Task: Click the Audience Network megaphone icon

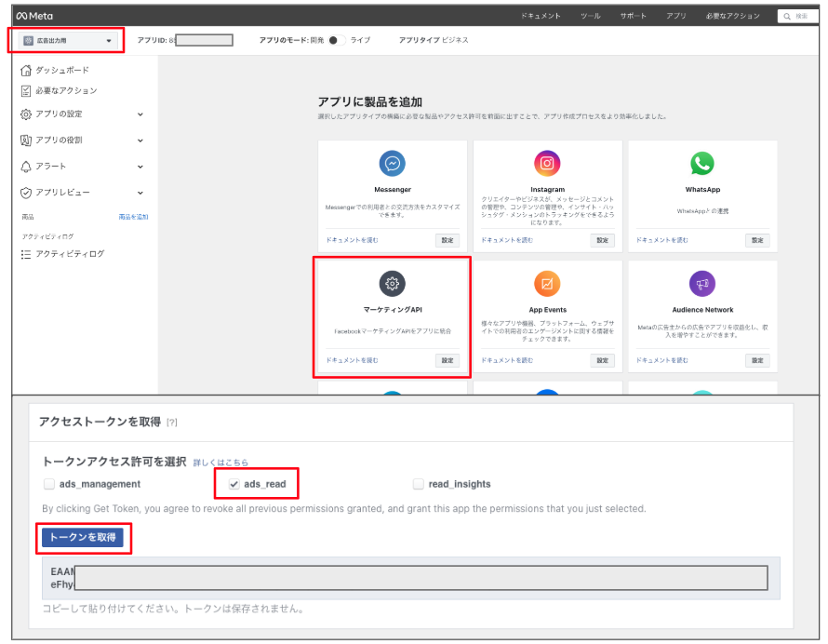Action: 702,284
